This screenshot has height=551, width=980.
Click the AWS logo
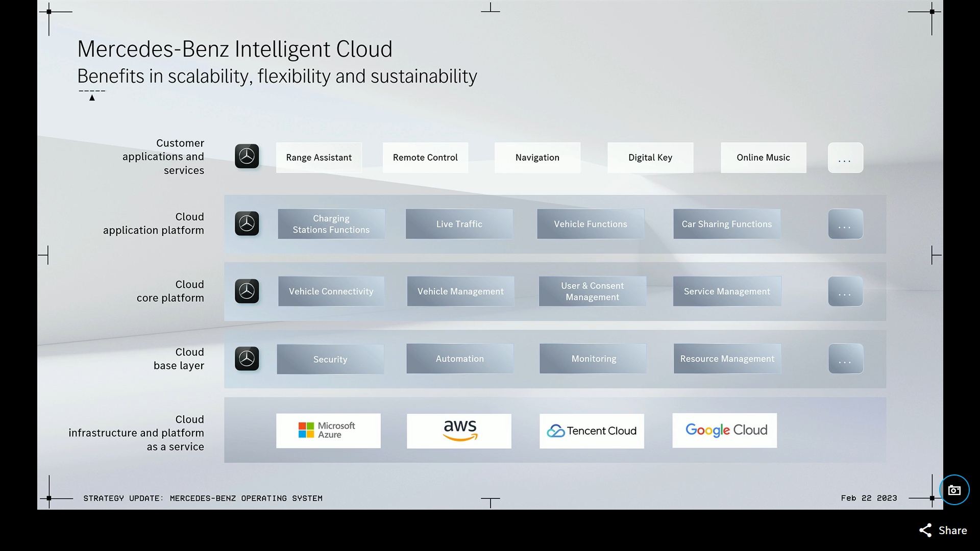[x=459, y=431]
